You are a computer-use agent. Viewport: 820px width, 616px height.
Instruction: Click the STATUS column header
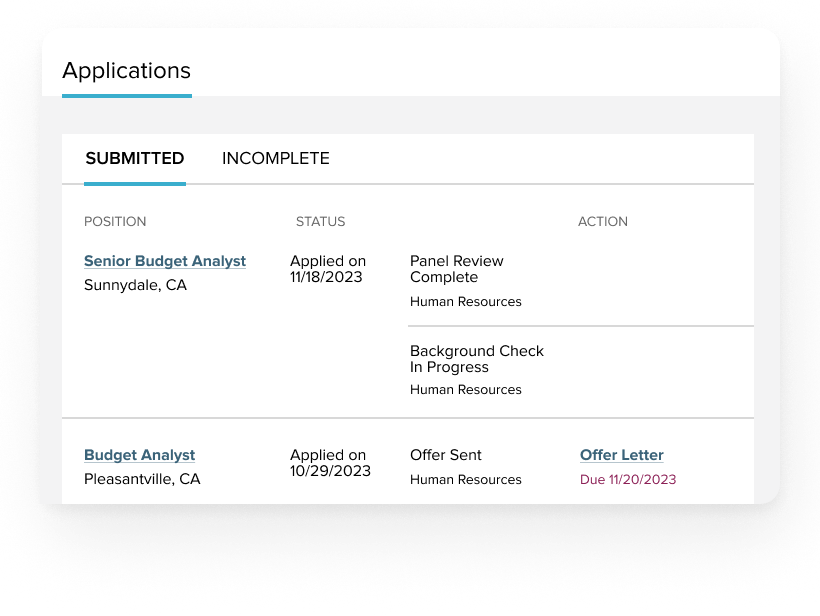(320, 221)
